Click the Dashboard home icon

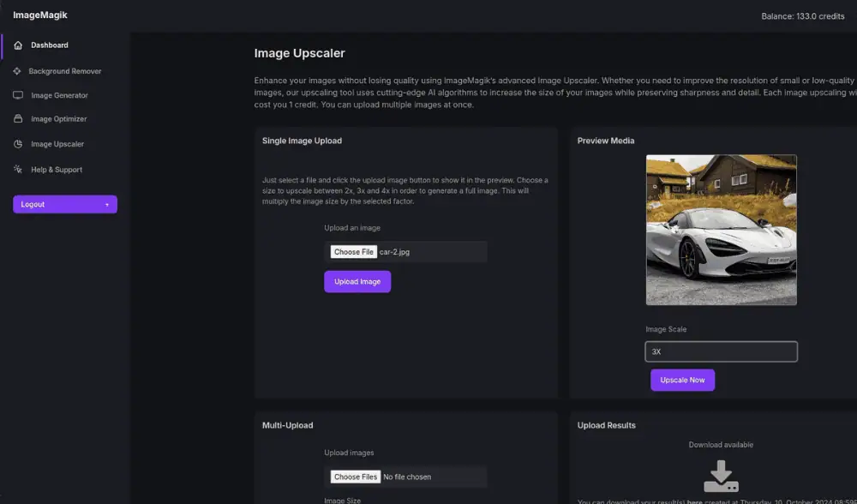[x=18, y=45]
